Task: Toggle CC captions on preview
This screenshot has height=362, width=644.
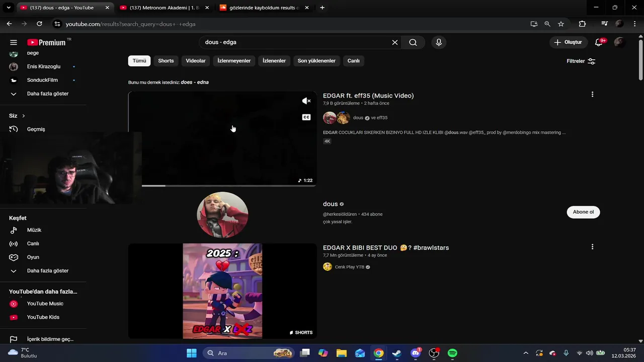Action: [306, 117]
